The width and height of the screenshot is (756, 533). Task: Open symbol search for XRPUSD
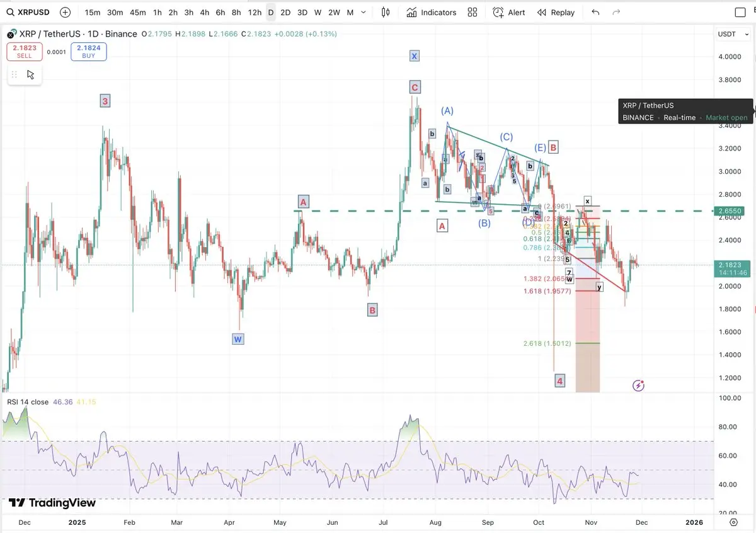[x=28, y=12]
